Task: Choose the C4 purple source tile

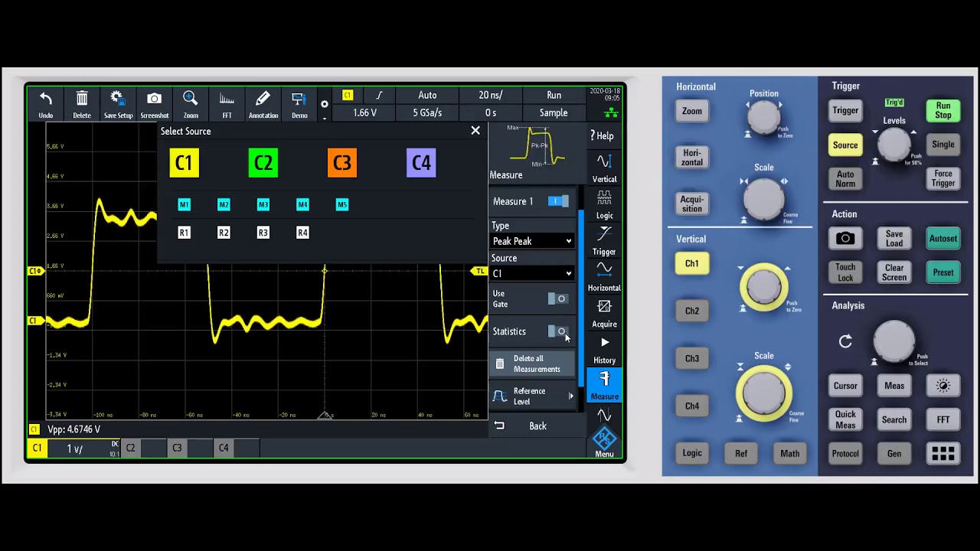Action: point(421,163)
